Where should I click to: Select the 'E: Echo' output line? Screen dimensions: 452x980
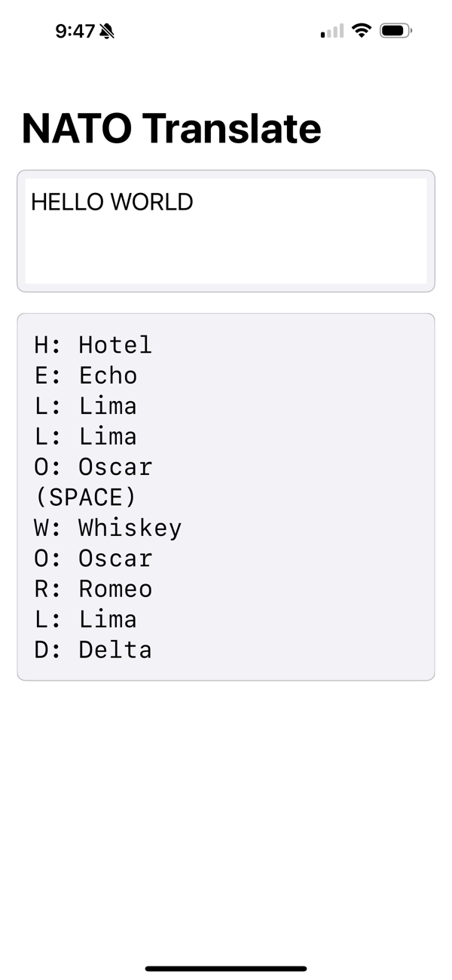pyautogui.click(x=84, y=375)
